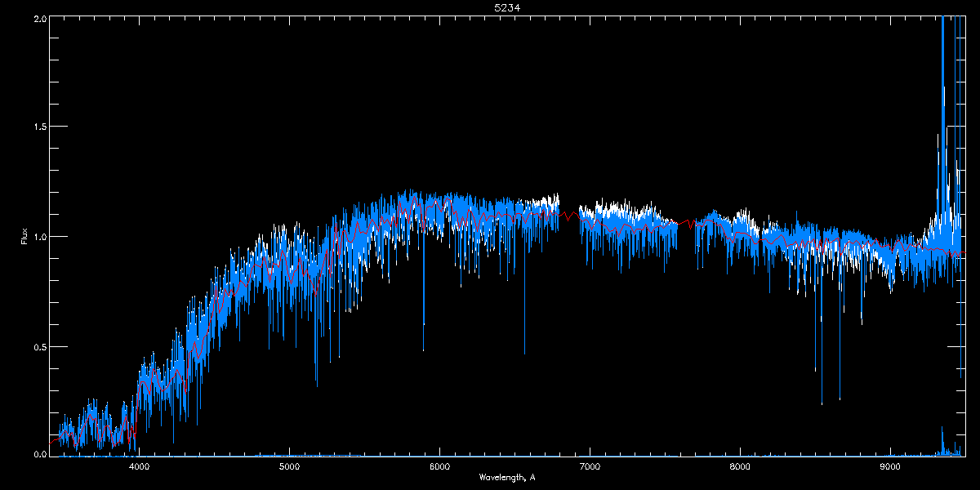Click the deep absorption line bottom near 5180 Å

coord(316,384)
